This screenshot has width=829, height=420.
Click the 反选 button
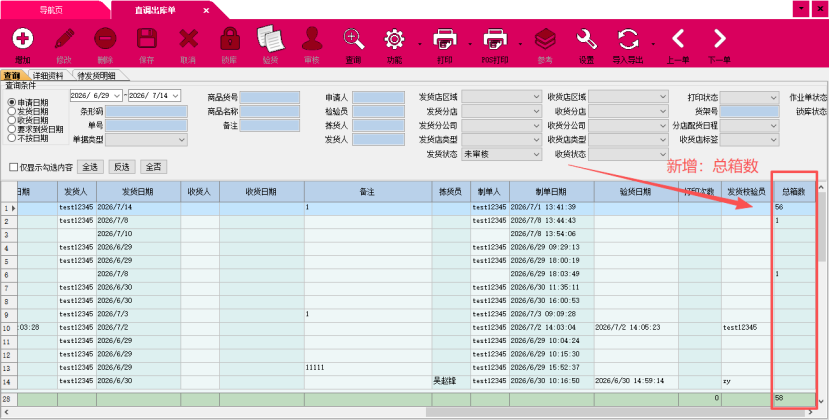click(x=122, y=167)
